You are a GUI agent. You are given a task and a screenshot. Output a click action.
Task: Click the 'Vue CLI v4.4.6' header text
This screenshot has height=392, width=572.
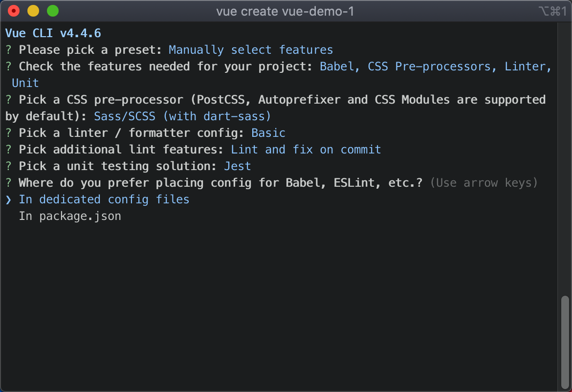point(53,33)
